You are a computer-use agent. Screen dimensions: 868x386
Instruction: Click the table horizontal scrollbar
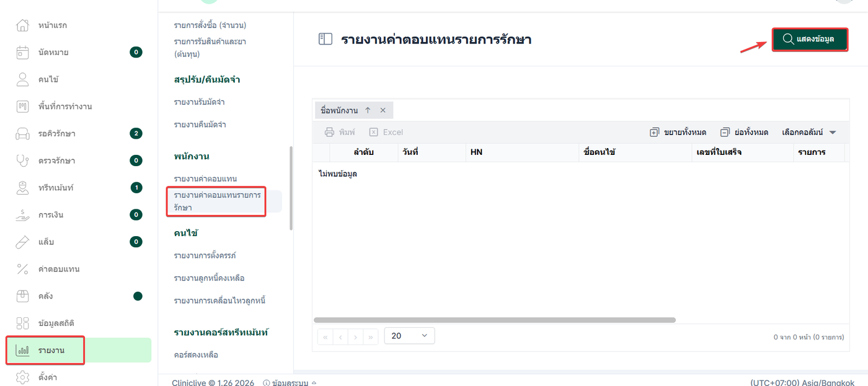coord(495,320)
